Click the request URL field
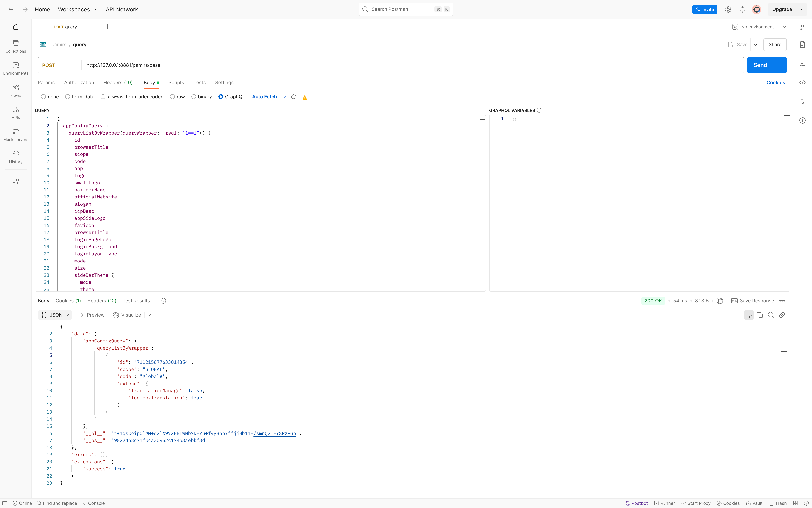 tap(403, 65)
